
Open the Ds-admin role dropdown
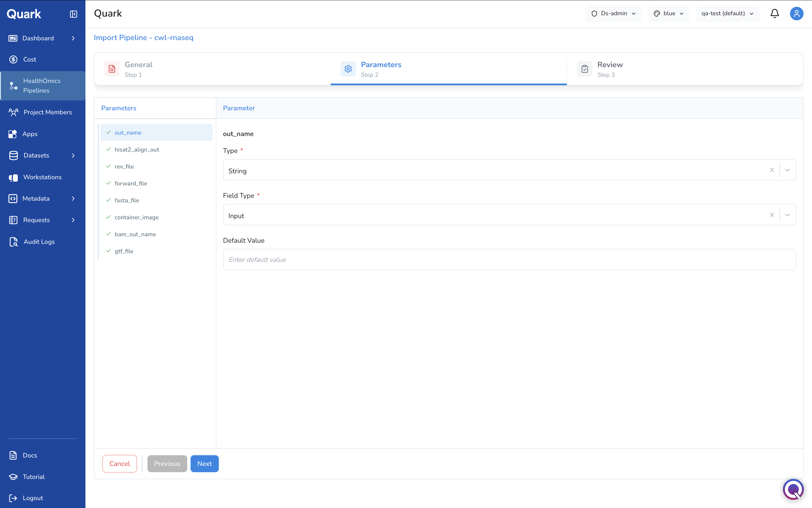[613, 14]
